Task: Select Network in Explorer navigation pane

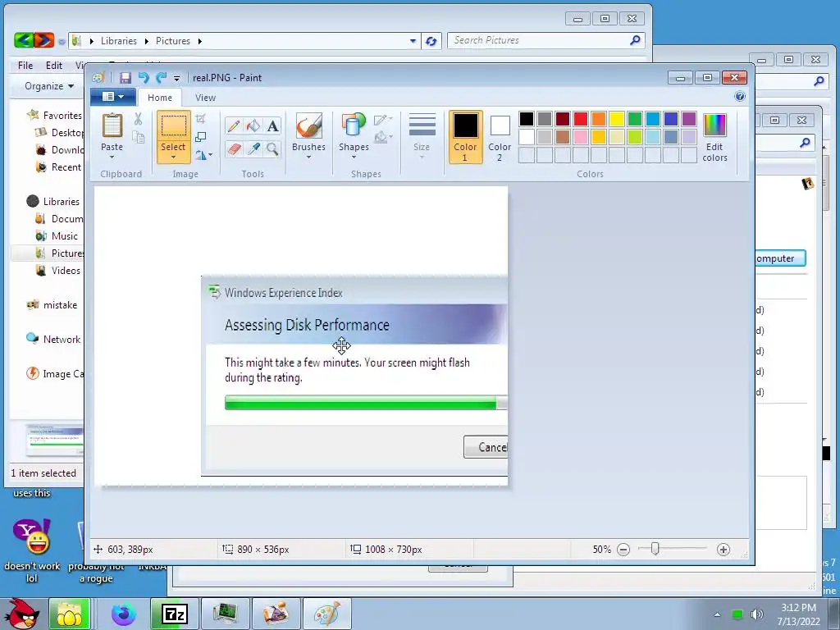Action: pyautogui.click(x=53, y=339)
